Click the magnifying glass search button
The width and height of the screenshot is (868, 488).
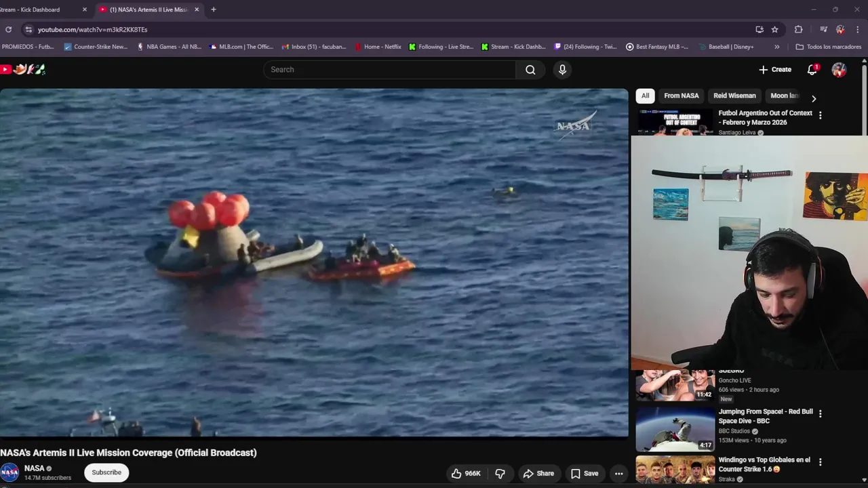point(530,69)
